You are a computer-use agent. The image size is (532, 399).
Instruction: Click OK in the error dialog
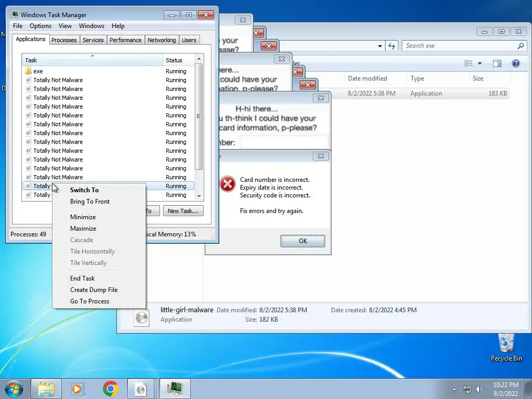(303, 241)
